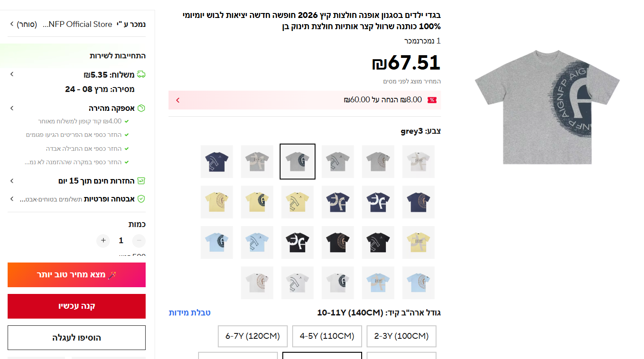Decrease quantity with the minus icon
The width and height of the screenshot is (644, 359).
coord(139,241)
